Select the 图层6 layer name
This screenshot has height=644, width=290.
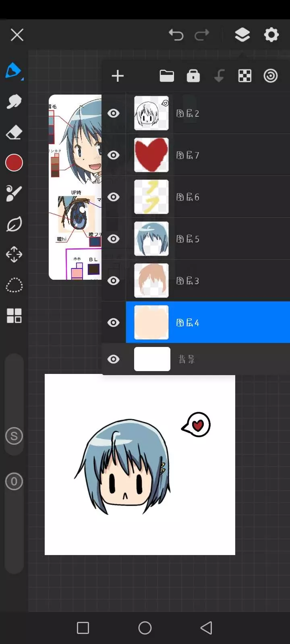click(188, 197)
